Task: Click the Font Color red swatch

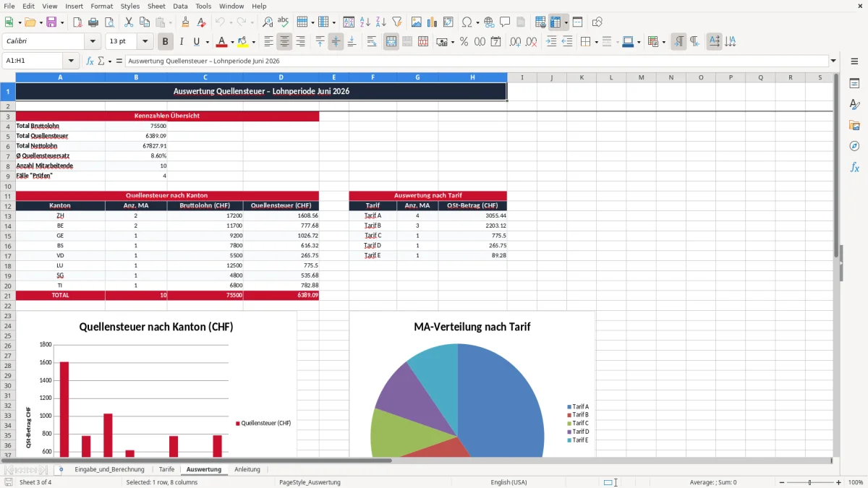Action: pyautogui.click(x=222, y=42)
